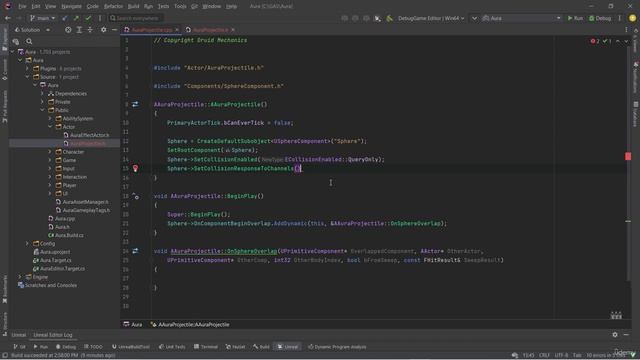This screenshot has width=640, height=360.
Task: Hide the Solution panel with minus icon
Action: (114, 30)
